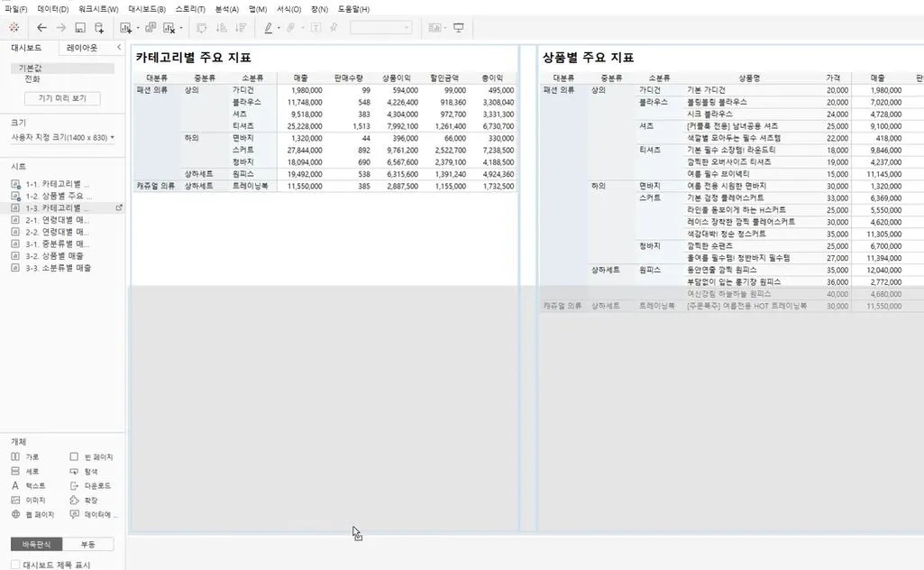924x570 pixels.
Task: Click the presentation mode monitor icon
Action: pyautogui.click(x=459, y=28)
